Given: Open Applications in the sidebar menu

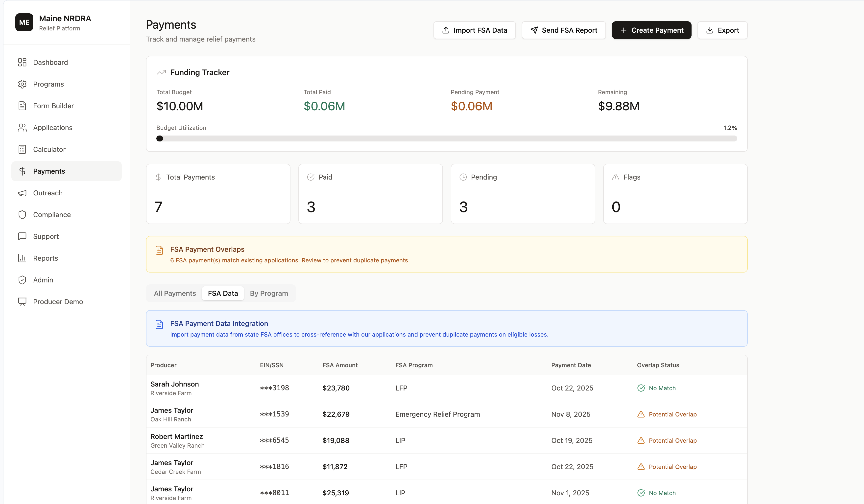Looking at the screenshot, I should 53,127.
